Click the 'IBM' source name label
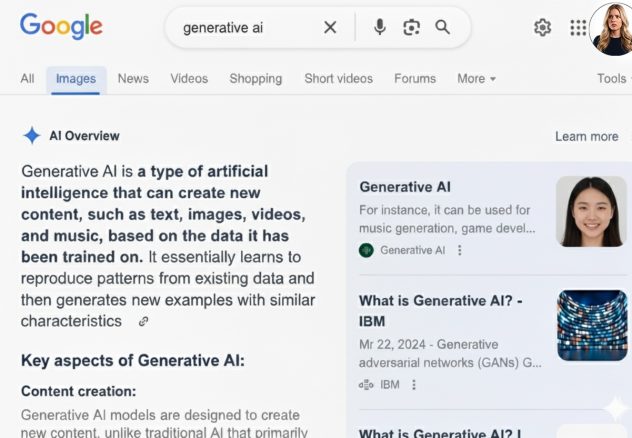This screenshot has width=632, height=438. point(390,385)
